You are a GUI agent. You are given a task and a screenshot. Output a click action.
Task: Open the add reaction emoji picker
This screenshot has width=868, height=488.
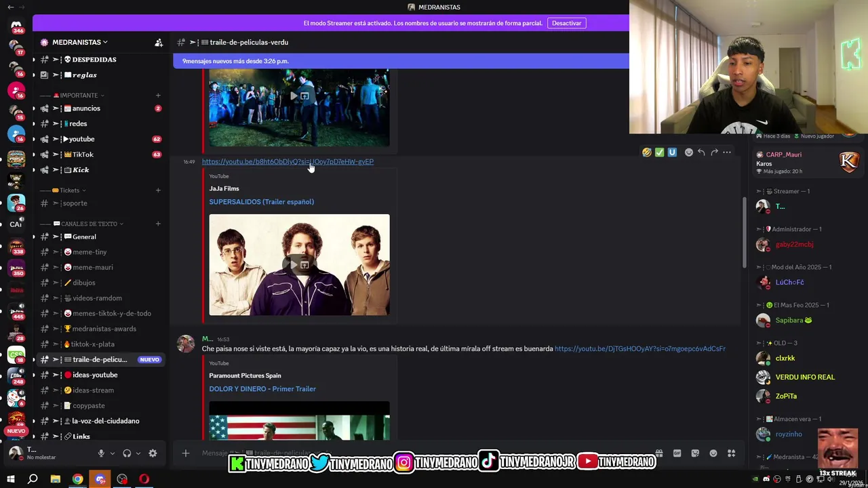(689, 152)
